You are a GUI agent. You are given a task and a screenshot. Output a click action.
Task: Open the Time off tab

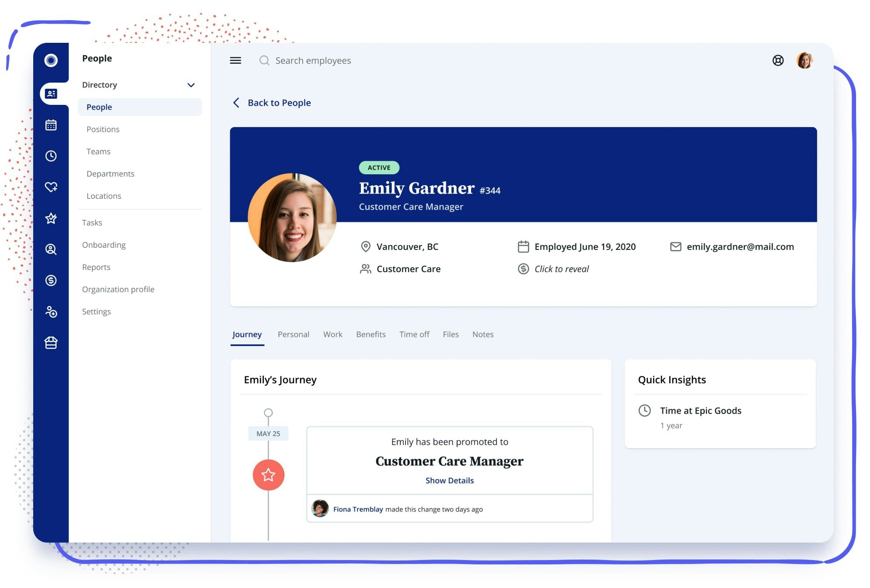point(414,334)
